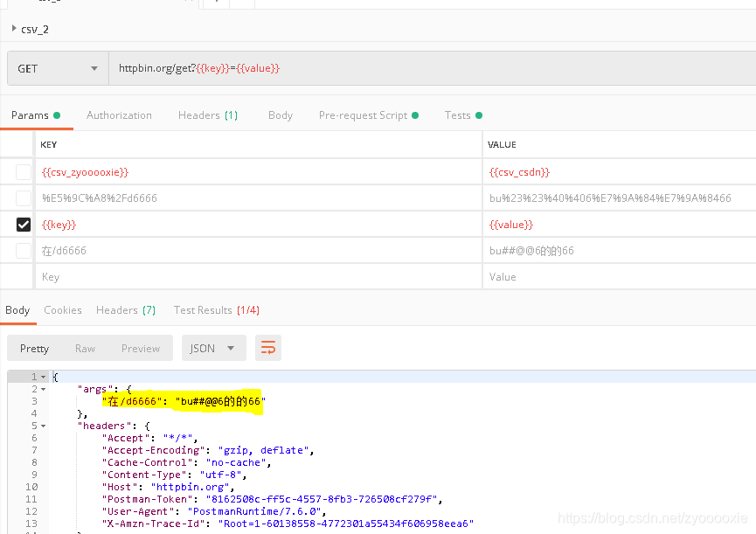Open the request Headers (1) tab
756x534 pixels.
(x=208, y=115)
